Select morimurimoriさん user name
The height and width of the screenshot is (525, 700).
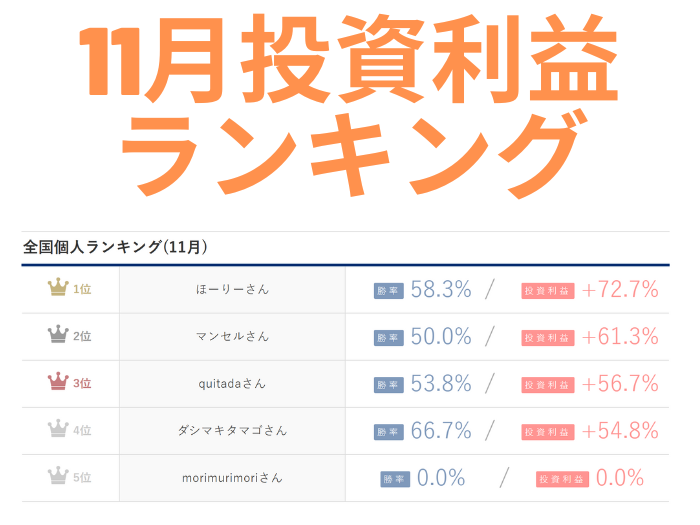click(232, 477)
